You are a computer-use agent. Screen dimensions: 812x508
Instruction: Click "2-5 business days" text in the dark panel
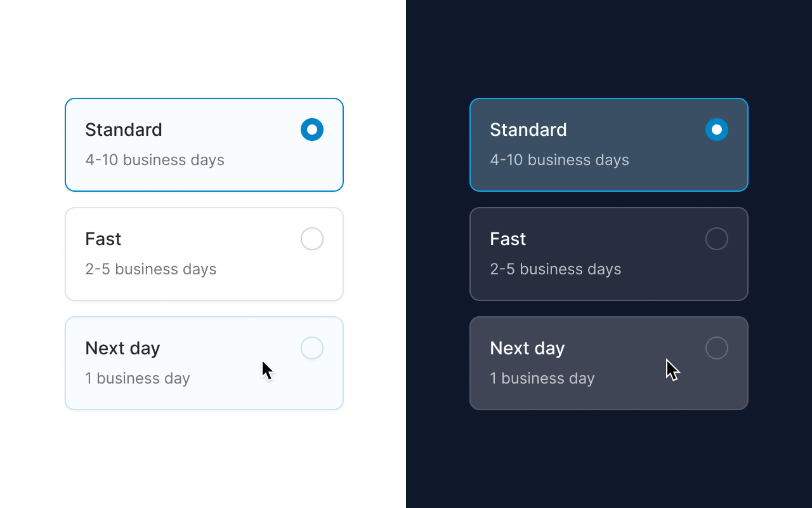556,269
